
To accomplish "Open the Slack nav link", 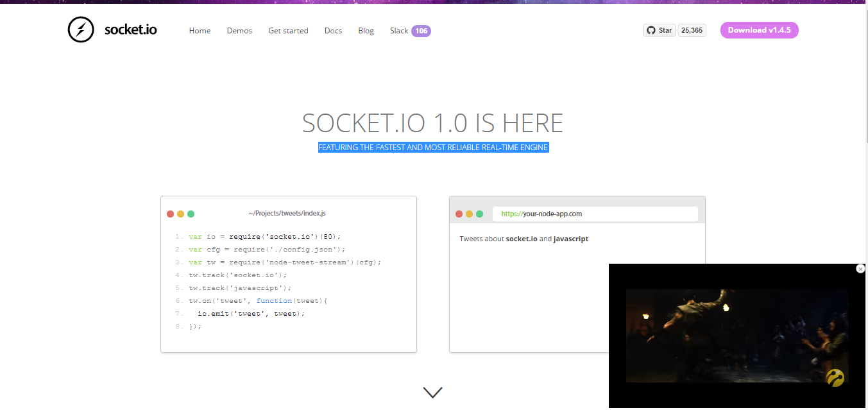I will 399,31.
